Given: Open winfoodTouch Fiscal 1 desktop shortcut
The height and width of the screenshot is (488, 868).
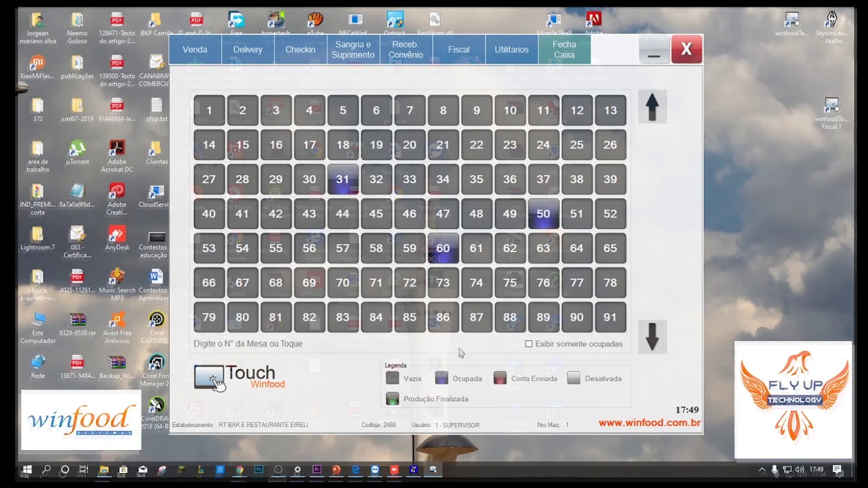Looking at the screenshot, I should [831, 113].
